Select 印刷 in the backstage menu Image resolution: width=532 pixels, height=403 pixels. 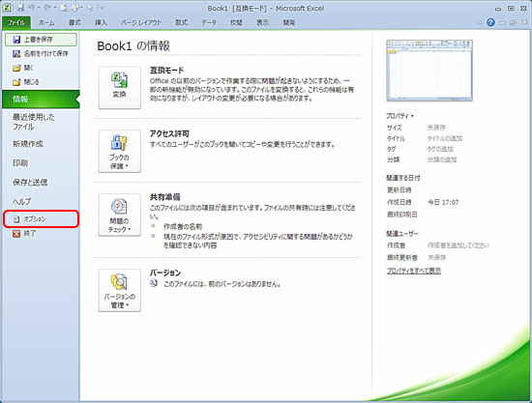tap(20, 163)
